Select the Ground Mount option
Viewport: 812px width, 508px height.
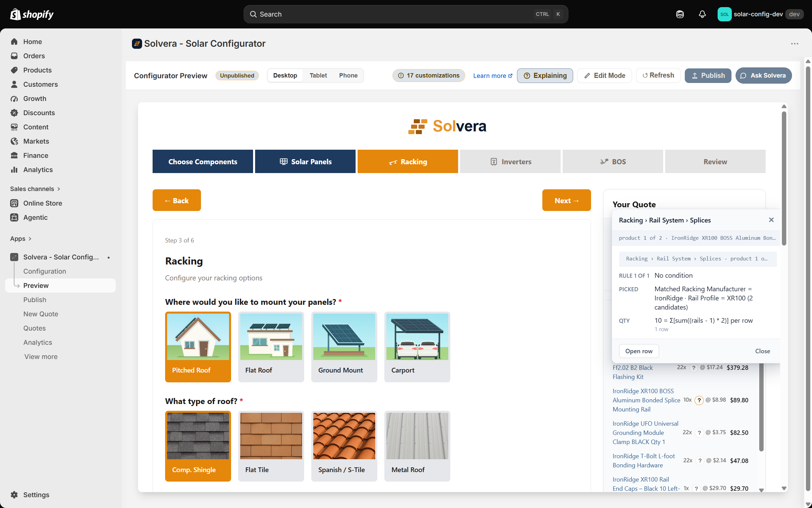point(344,347)
